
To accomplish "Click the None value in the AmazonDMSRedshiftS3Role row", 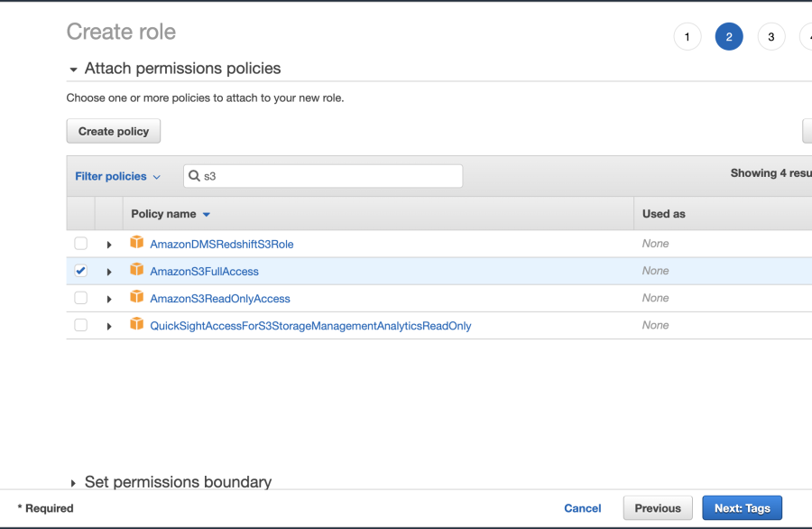I will click(656, 244).
